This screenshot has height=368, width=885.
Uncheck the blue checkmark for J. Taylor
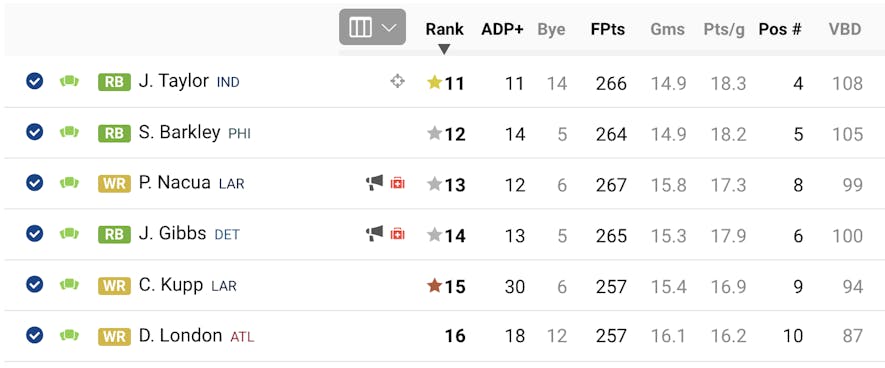point(34,81)
